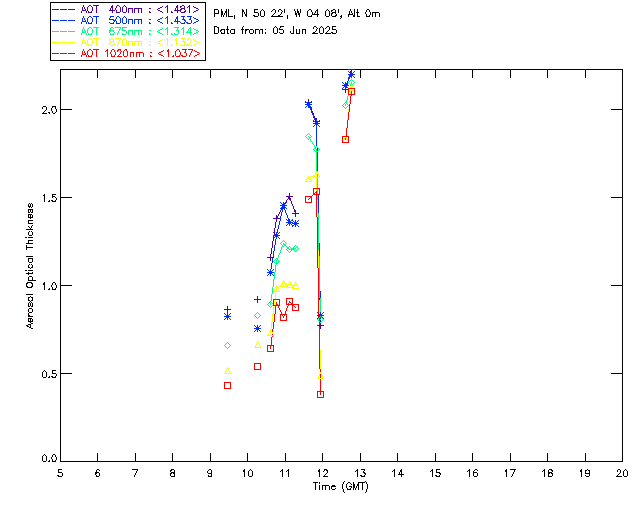Click the x-axis tick label '11'

pos(285,473)
